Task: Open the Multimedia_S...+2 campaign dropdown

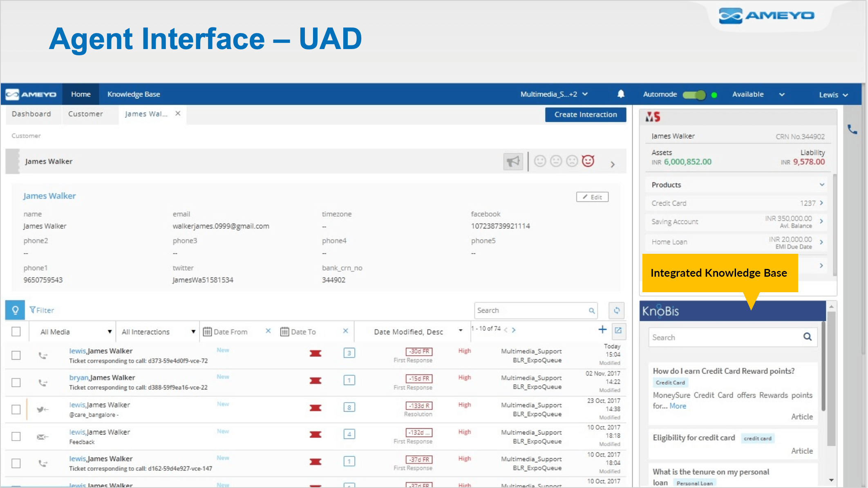Action: point(554,94)
